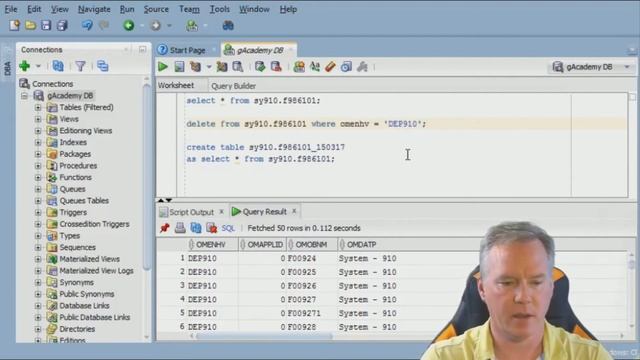Click the To Upper/Lower Case icon
The height and width of the screenshot is (360, 640).
315,67
